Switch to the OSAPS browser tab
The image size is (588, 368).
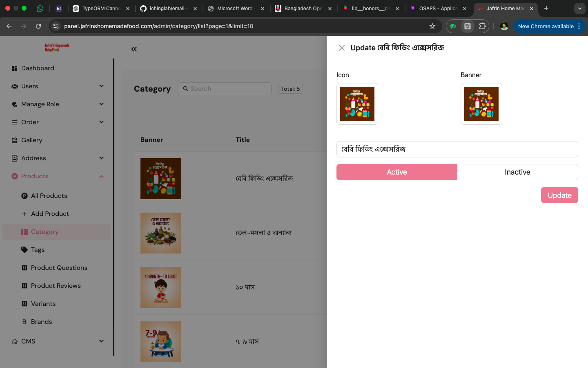437,8
